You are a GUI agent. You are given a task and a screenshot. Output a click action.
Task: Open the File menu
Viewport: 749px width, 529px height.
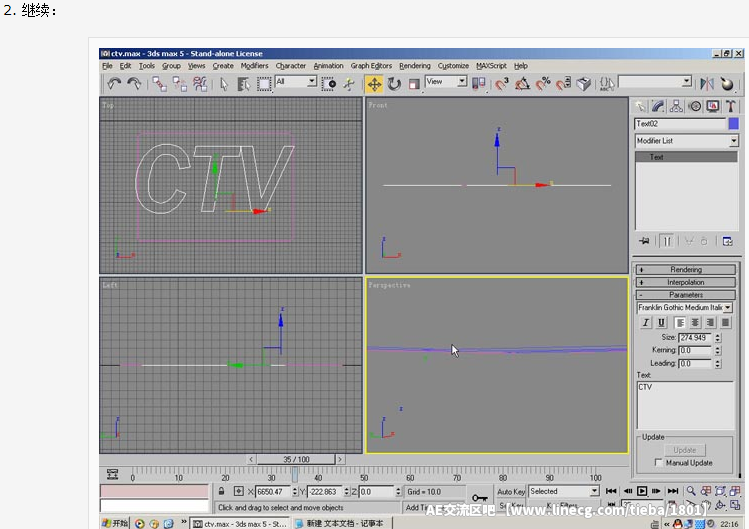click(107, 66)
